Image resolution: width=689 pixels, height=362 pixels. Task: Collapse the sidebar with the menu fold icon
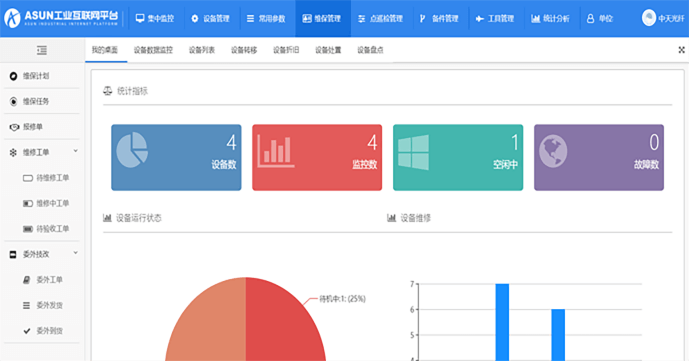click(42, 50)
